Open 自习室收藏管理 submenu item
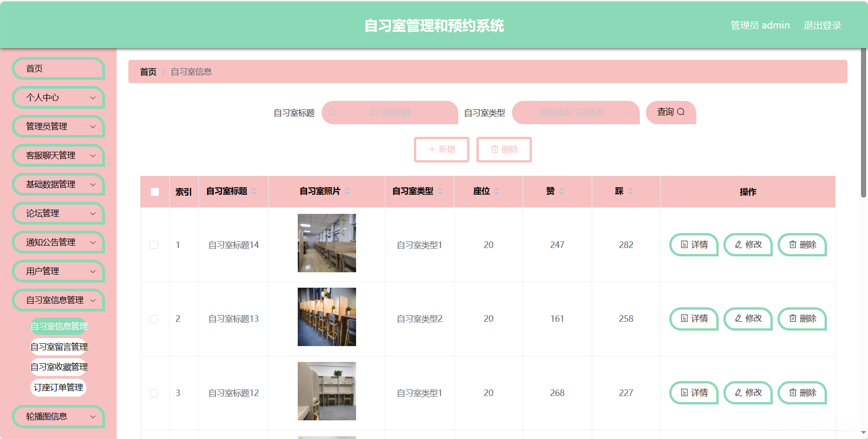This screenshot has height=439, width=868. tap(59, 367)
